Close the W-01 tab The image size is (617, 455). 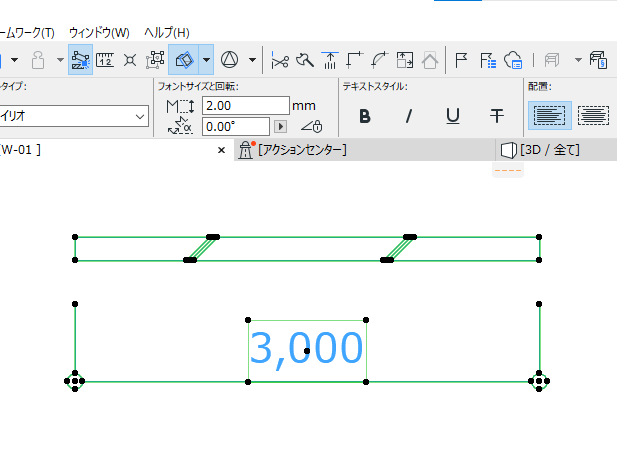(221, 150)
